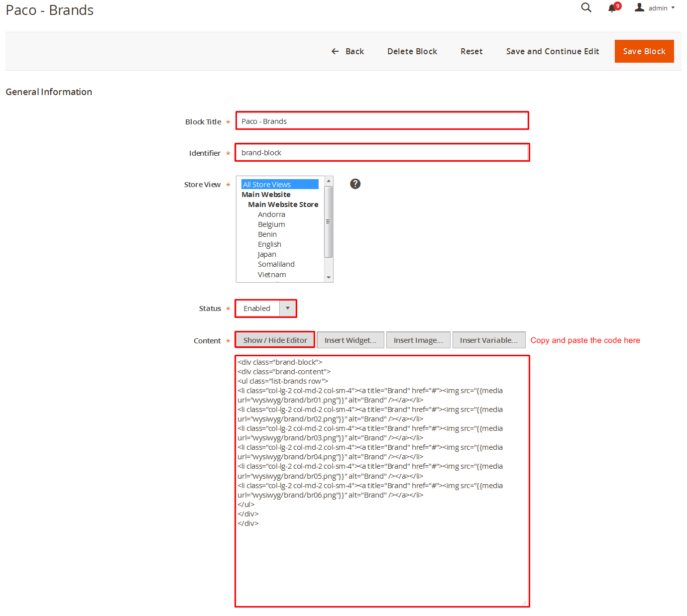Open the admin account dropdown arrow
This screenshot has height=616, width=687.
click(x=673, y=8)
